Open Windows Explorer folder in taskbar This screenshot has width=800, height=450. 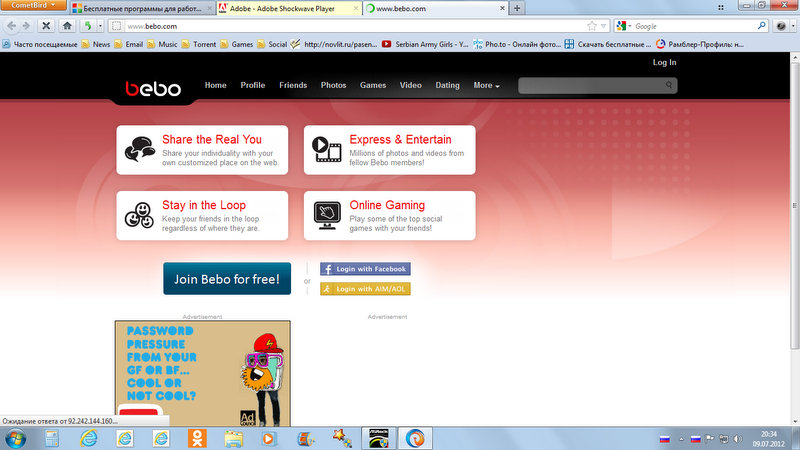coord(234,439)
